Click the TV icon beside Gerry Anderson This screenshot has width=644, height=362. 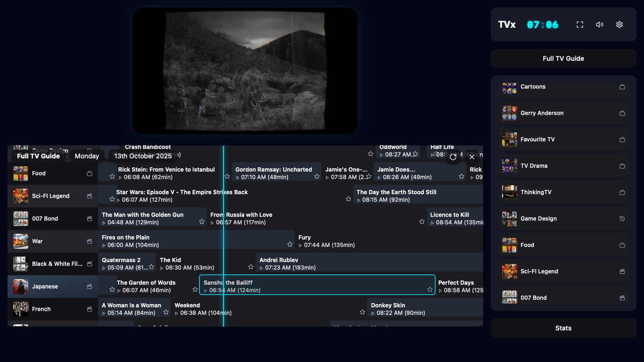(622, 113)
